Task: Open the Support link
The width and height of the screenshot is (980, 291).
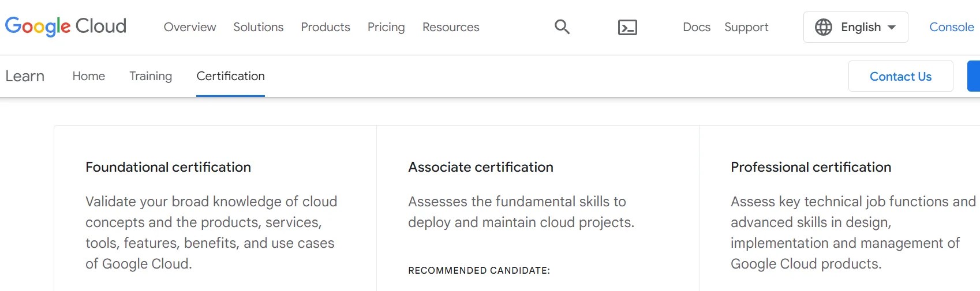Action: point(746,27)
